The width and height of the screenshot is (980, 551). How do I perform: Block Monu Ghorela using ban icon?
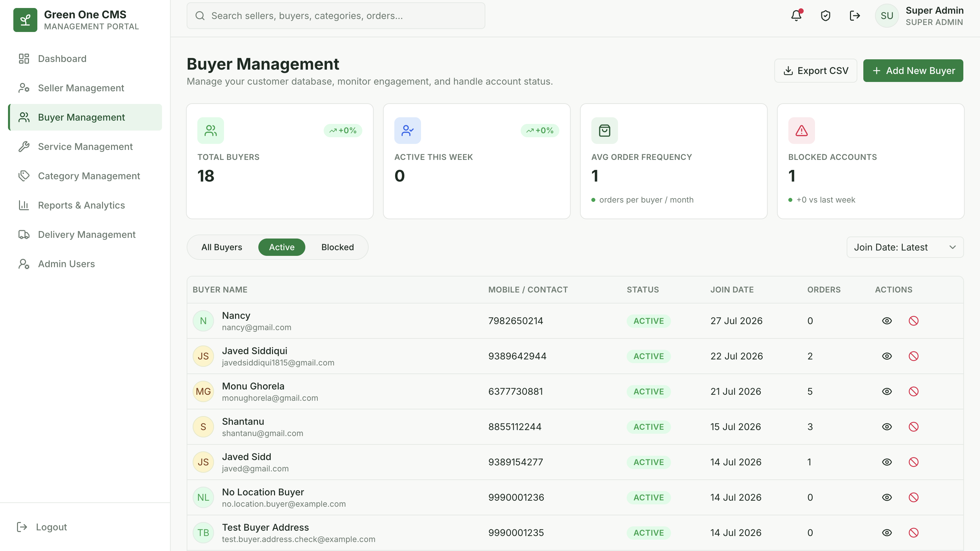(913, 392)
